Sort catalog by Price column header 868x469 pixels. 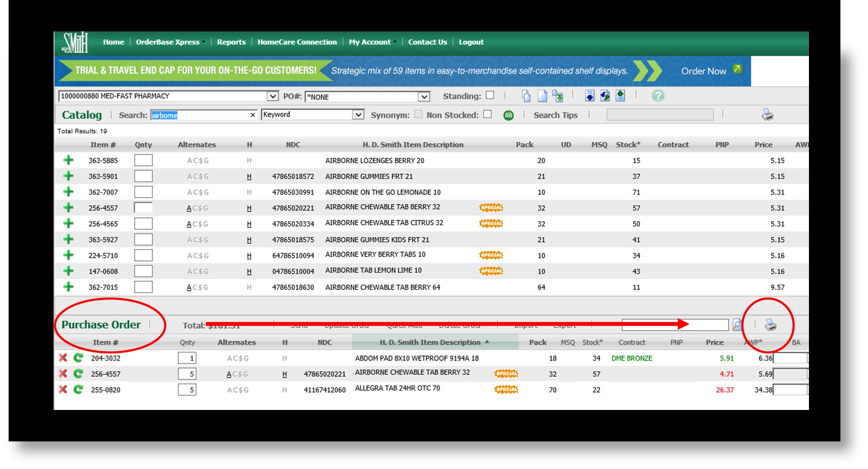coord(763,145)
